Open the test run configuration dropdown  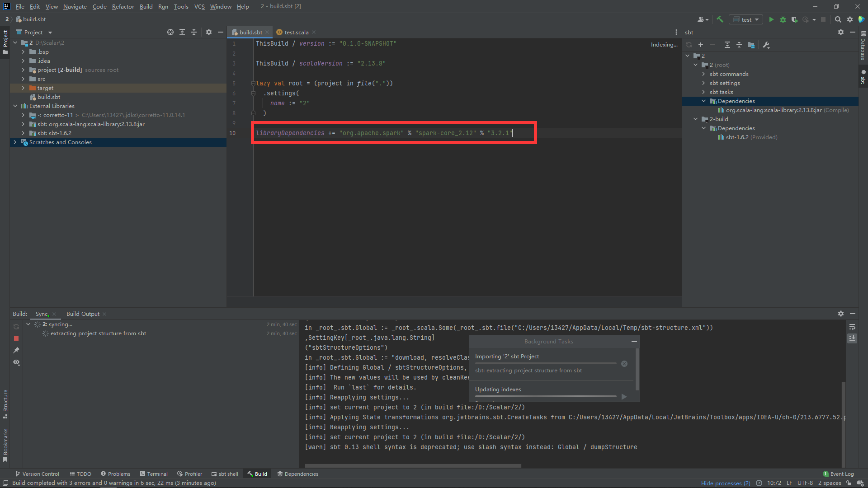point(746,19)
